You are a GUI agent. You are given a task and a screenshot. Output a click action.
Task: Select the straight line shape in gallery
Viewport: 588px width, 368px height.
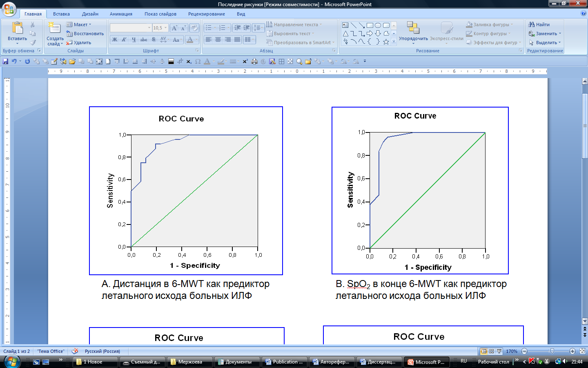pos(354,25)
